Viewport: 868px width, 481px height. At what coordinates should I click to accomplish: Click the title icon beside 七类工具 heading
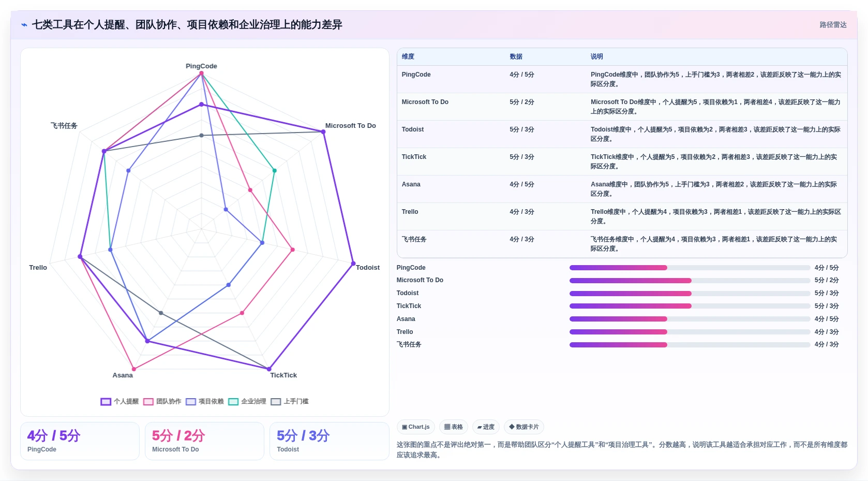click(x=24, y=25)
